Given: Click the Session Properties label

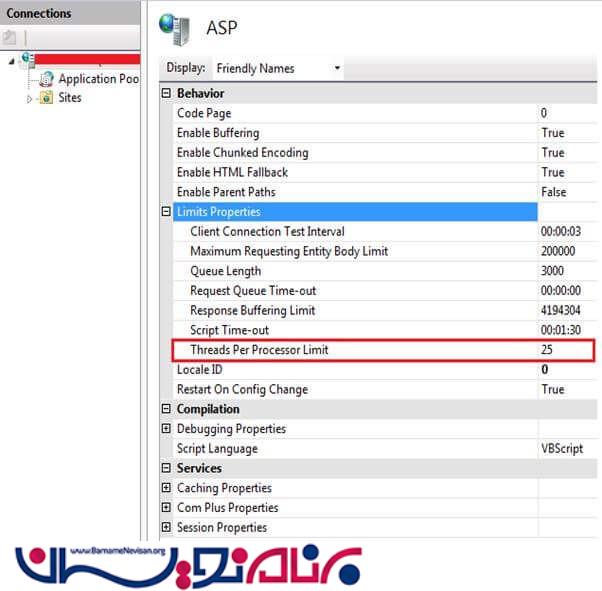Looking at the screenshot, I should 222,527.
